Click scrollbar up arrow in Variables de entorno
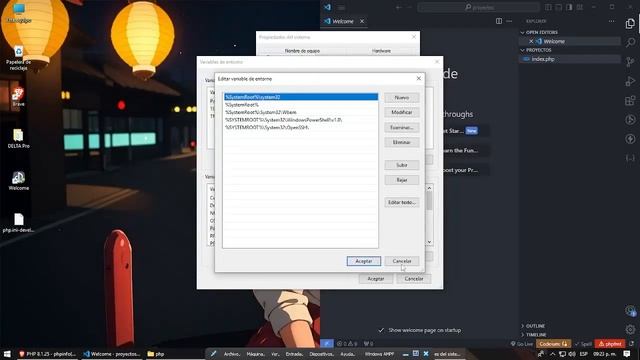The image size is (640, 360). pos(429,188)
